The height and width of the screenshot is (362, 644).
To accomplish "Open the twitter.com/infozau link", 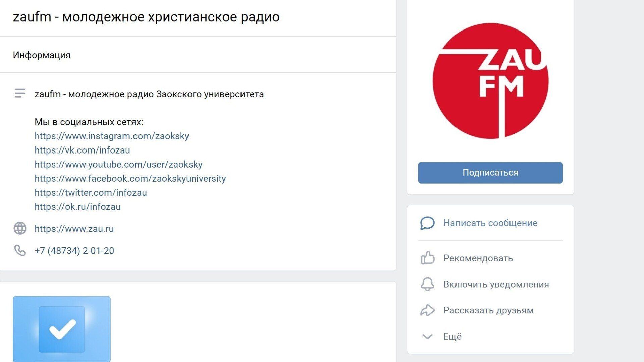I will tap(91, 193).
